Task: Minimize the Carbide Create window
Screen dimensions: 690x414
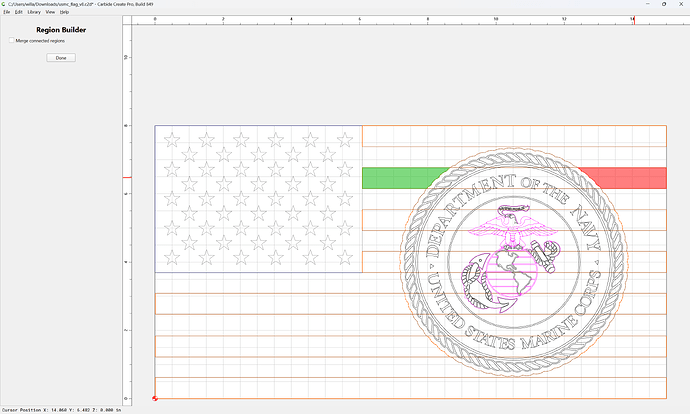Action: (648, 4)
